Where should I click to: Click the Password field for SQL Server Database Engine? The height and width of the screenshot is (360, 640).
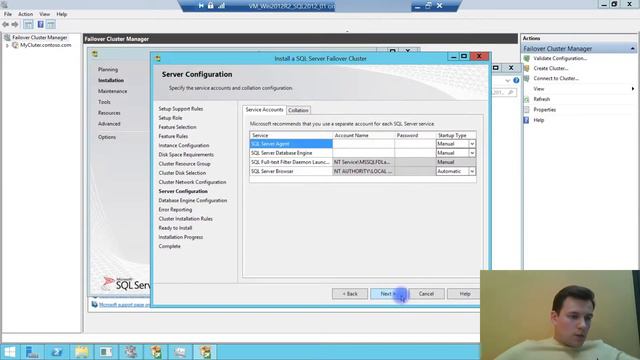pyautogui.click(x=415, y=153)
